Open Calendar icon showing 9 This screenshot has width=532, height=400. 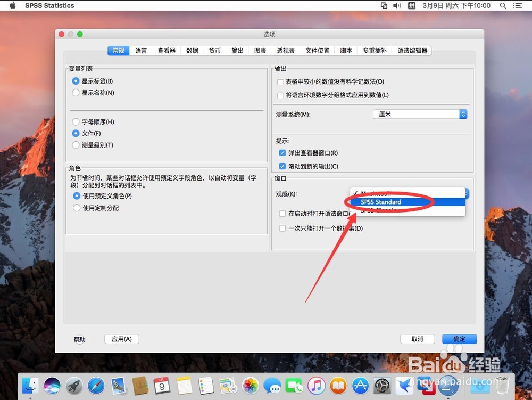pos(162,386)
